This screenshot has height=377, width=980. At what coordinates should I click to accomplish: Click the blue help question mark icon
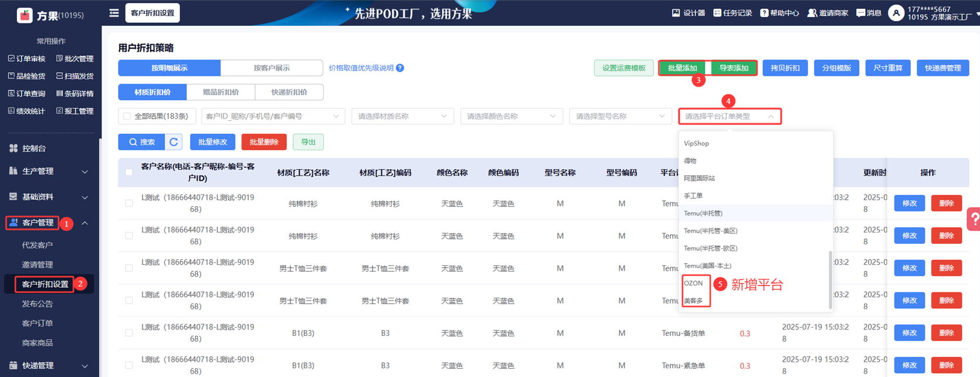[x=400, y=68]
